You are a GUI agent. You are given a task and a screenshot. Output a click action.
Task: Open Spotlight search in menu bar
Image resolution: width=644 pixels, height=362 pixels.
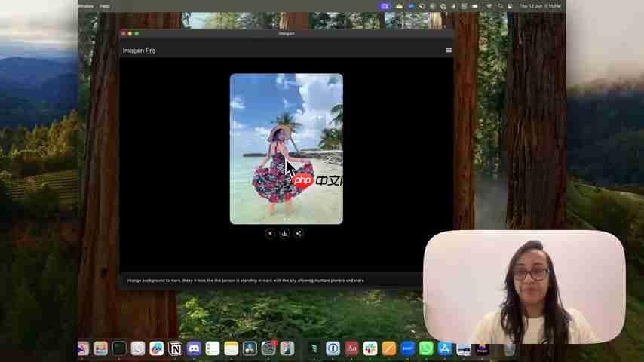pyautogui.click(x=500, y=6)
